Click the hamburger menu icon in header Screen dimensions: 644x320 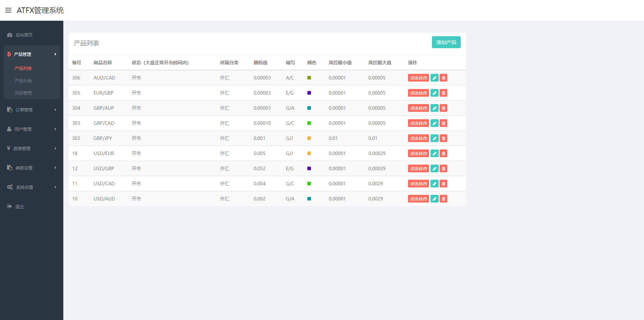pos(8,10)
